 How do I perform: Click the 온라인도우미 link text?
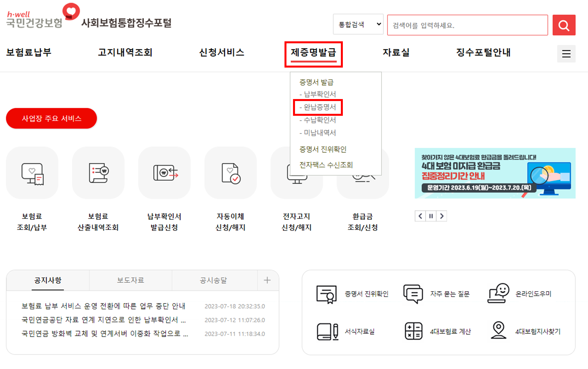(534, 294)
